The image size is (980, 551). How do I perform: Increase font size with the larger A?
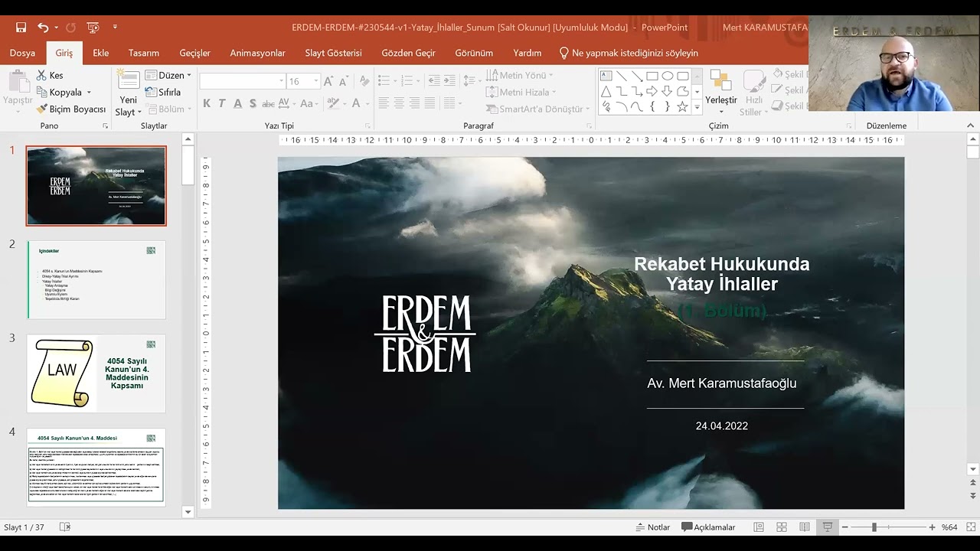[328, 81]
